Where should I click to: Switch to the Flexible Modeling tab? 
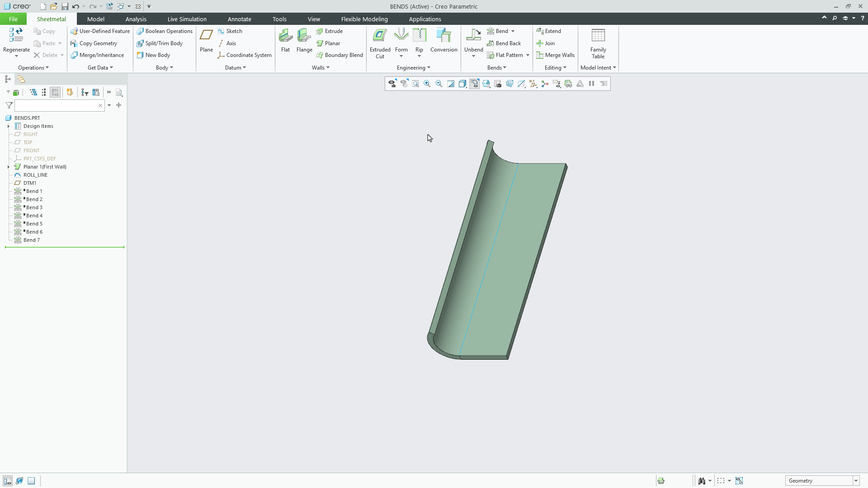[x=364, y=19]
